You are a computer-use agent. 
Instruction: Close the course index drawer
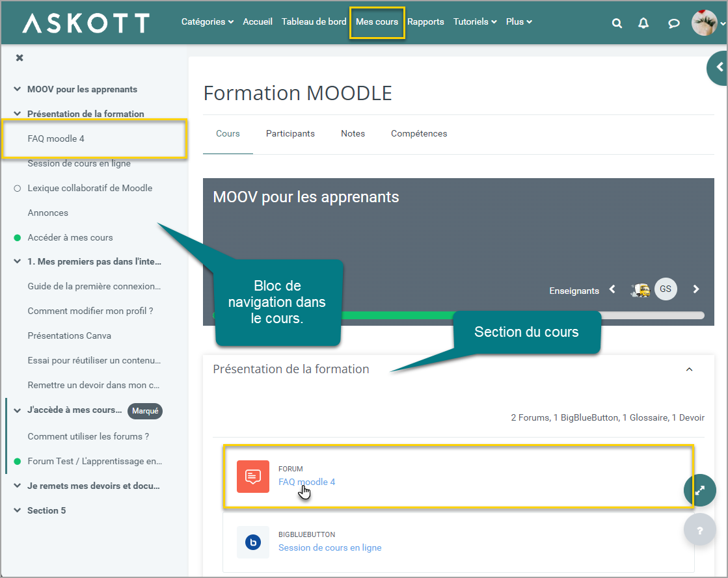20,57
